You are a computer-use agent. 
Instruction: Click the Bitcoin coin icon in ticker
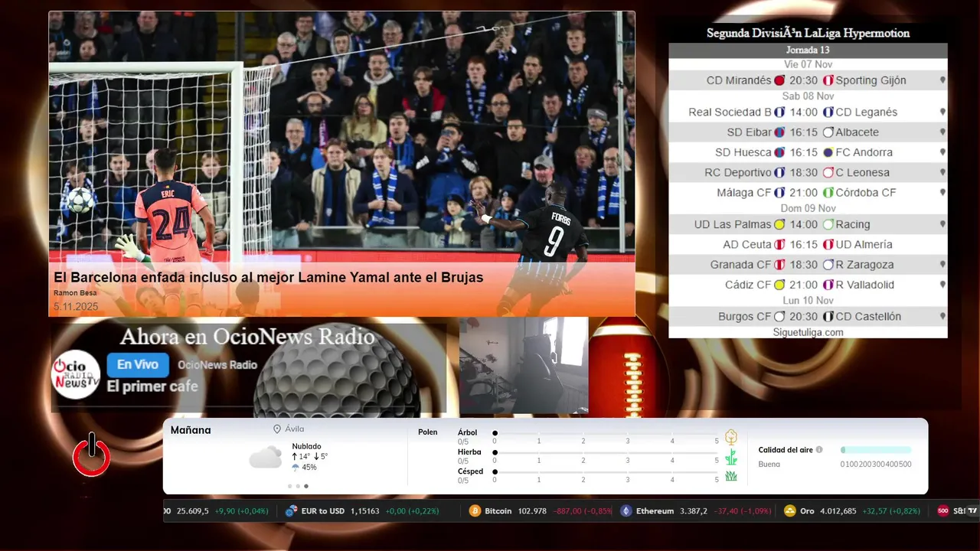475,510
